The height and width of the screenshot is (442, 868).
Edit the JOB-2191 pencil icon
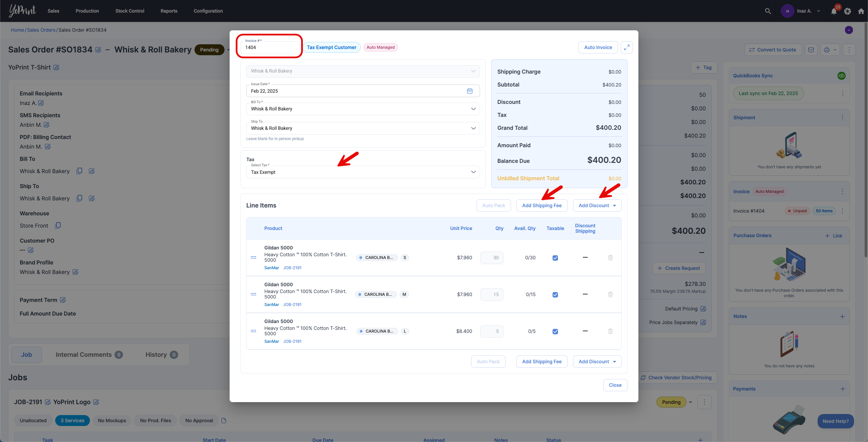tap(48, 402)
